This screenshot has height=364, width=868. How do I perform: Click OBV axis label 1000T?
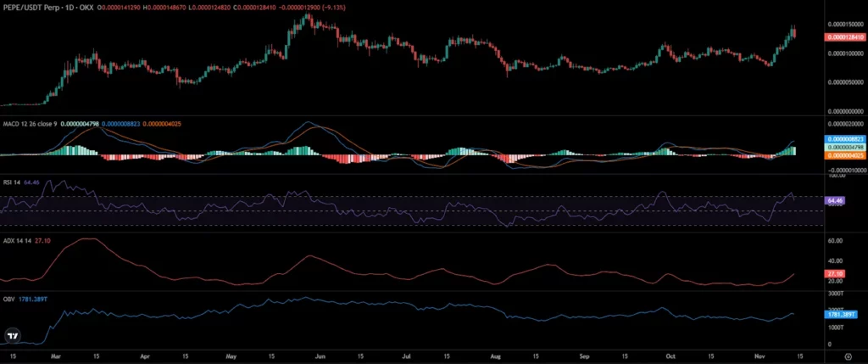click(835, 328)
